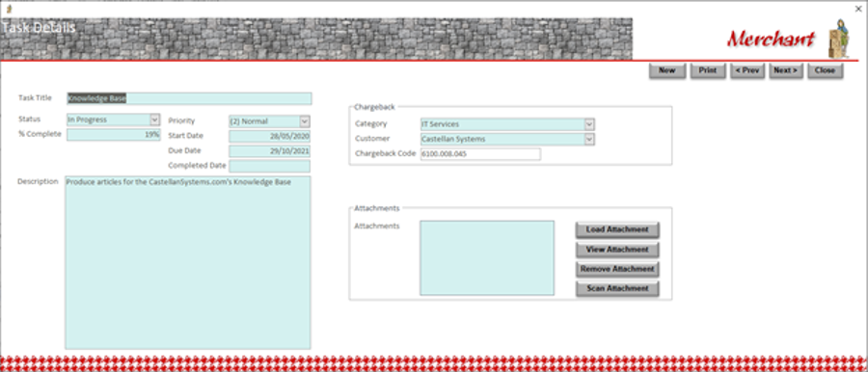This screenshot has width=868, height=372.
Task: Remove the attachment
Action: pos(617,269)
